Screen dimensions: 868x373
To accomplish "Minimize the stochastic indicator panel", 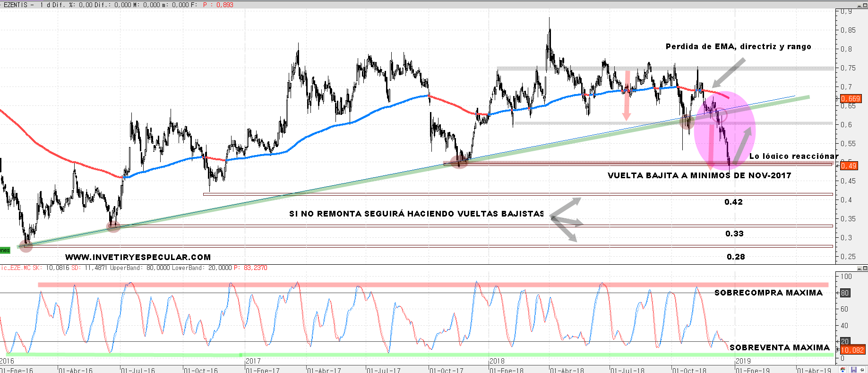I will 859,268.
